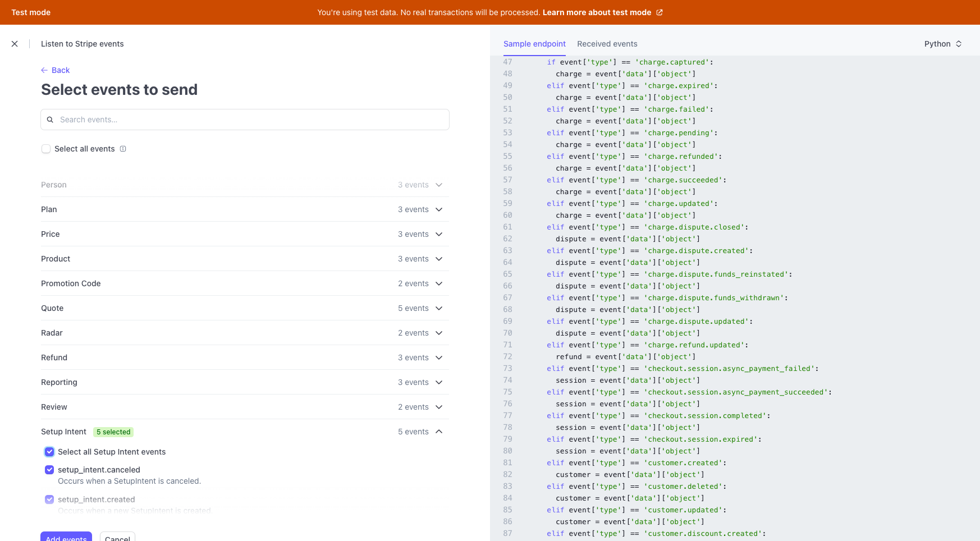The image size is (980, 541).
Task: Click code line 77 'checkout.session.completed'
Action: [658, 416]
